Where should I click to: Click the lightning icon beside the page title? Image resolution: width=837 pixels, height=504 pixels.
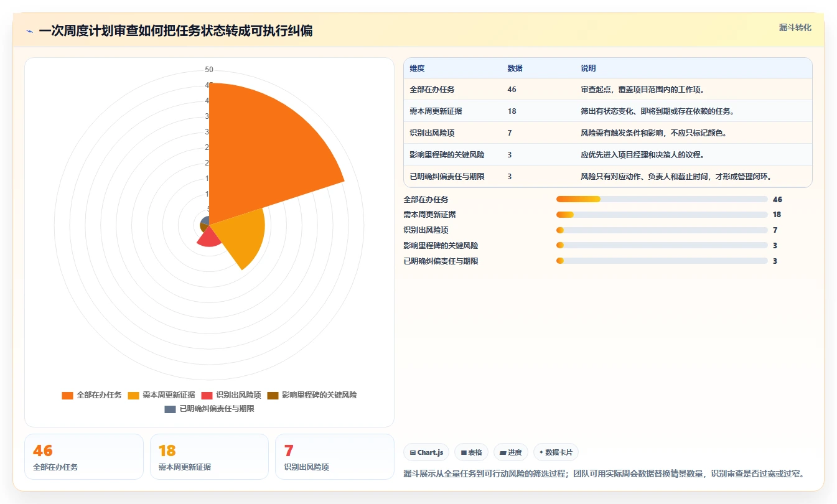pyautogui.click(x=29, y=31)
